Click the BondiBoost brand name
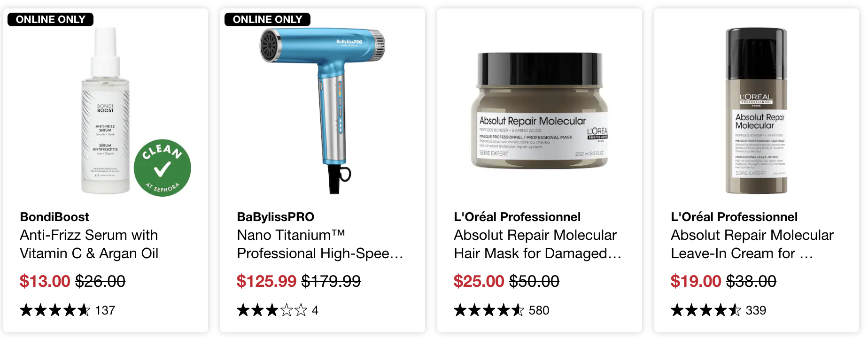 [54, 217]
